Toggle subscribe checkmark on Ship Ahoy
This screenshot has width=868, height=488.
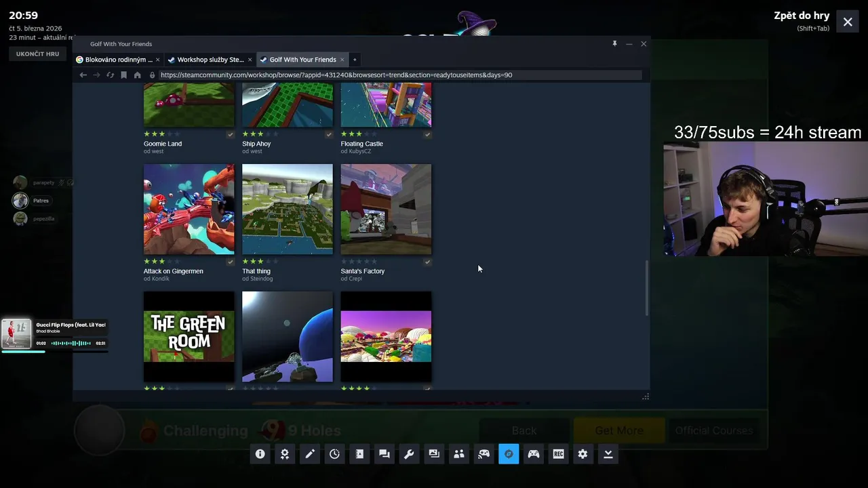click(329, 134)
